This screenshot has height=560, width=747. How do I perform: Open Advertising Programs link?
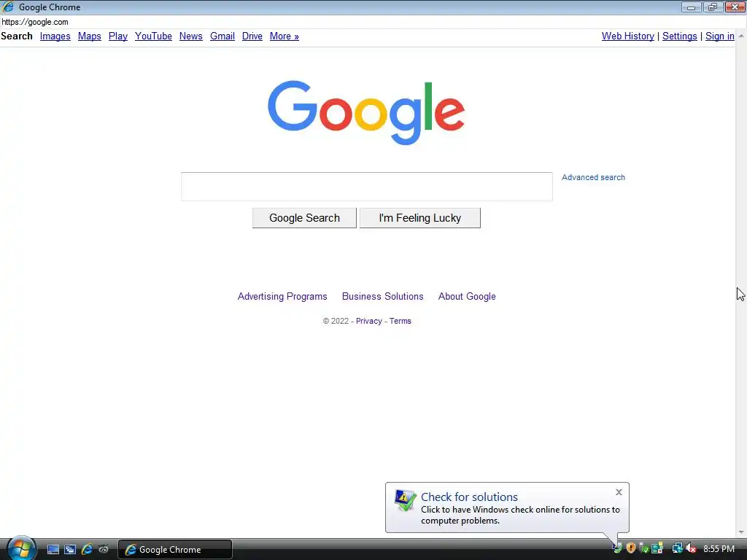[x=282, y=296]
